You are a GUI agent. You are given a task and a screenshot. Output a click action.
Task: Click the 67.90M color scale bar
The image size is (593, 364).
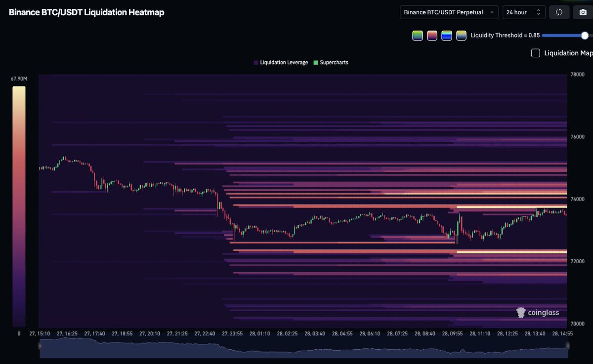coord(19,206)
